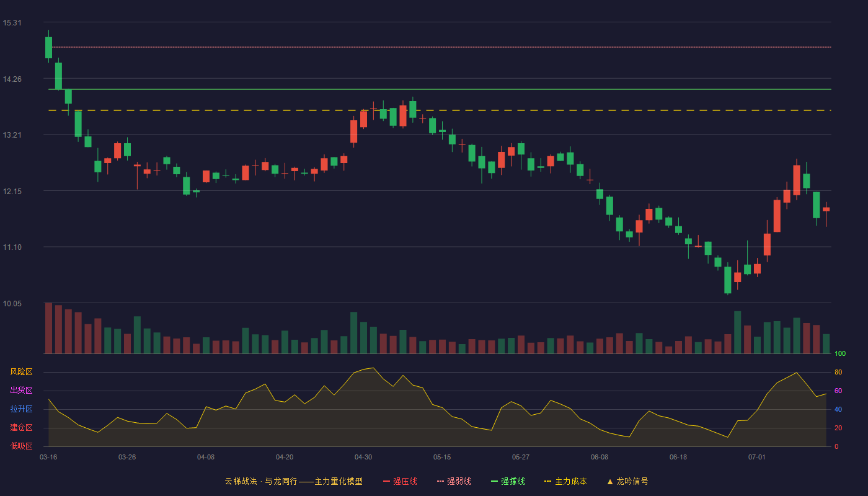Toggle the 强压线 legend entry

point(400,481)
